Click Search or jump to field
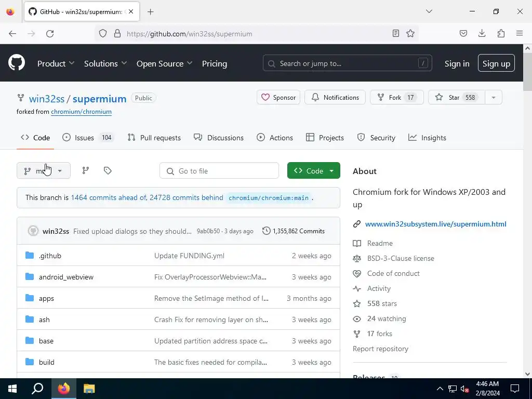Image resolution: width=532 pixels, height=399 pixels. pos(348,63)
